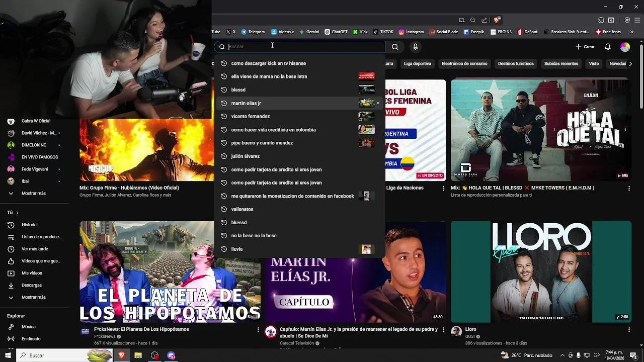The width and height of the screenshot is (644, 362).
Task: Select the 'vicente fernandez' suggestion
Action: (300, 116)
